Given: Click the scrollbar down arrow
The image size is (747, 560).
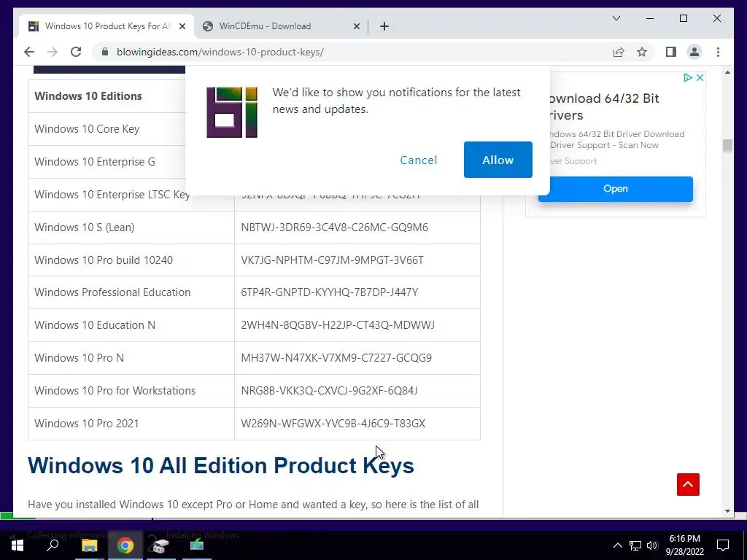Looking at the screenshot, I should 727,511.
